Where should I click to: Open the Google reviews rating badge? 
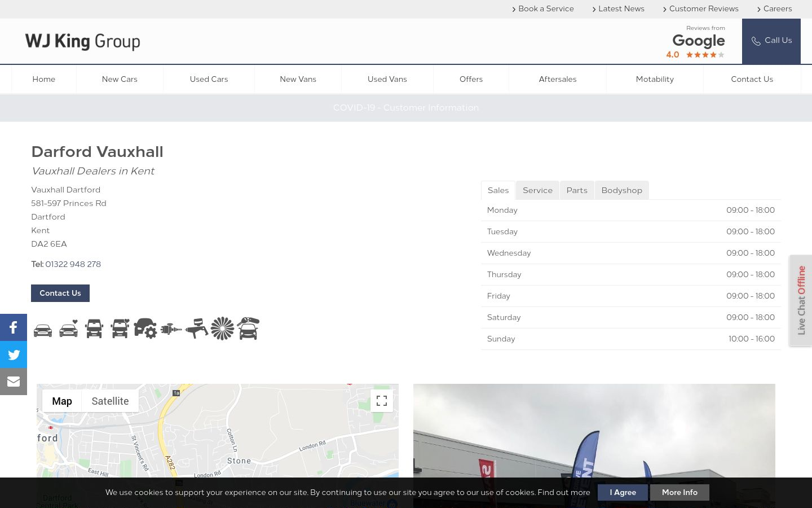pyautogui.click(x=696, y=43)
